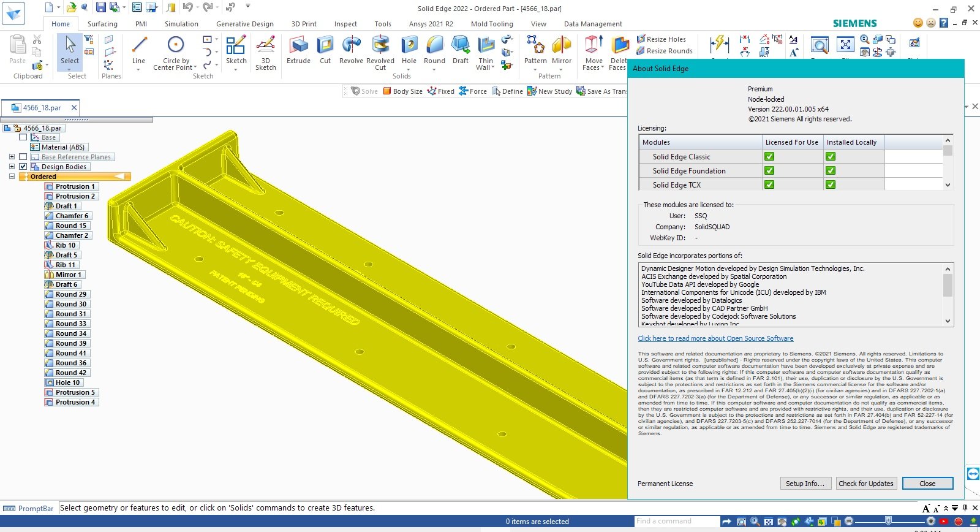This screenshot has width=980, height=532.
Task: Choose the Cut solid tool
Action: [325, 50]
